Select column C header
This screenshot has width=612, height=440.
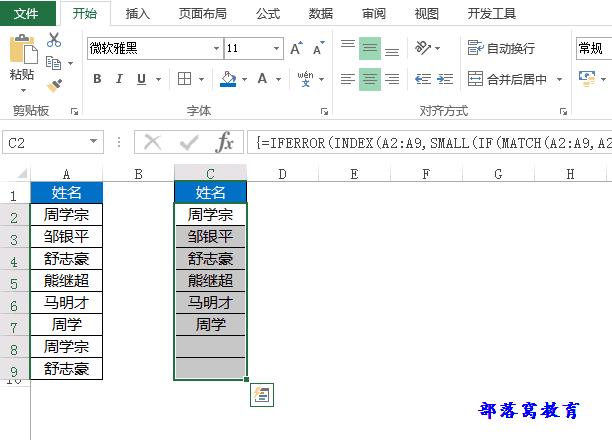coord(210,173)
